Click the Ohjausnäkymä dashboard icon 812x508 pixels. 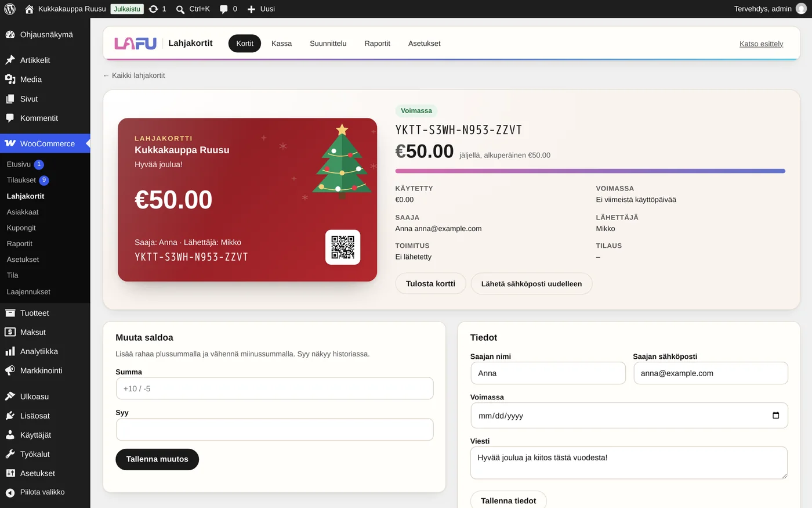10,35
